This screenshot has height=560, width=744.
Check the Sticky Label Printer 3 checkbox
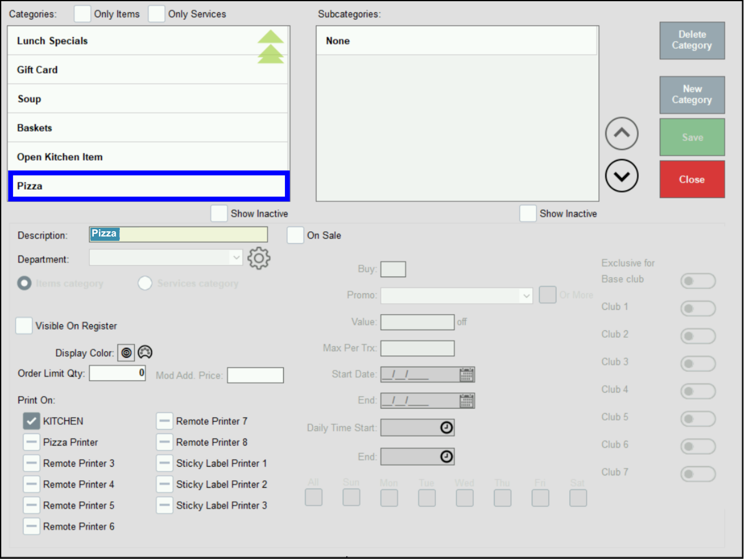pyautogui.click(x=165, y=505)
